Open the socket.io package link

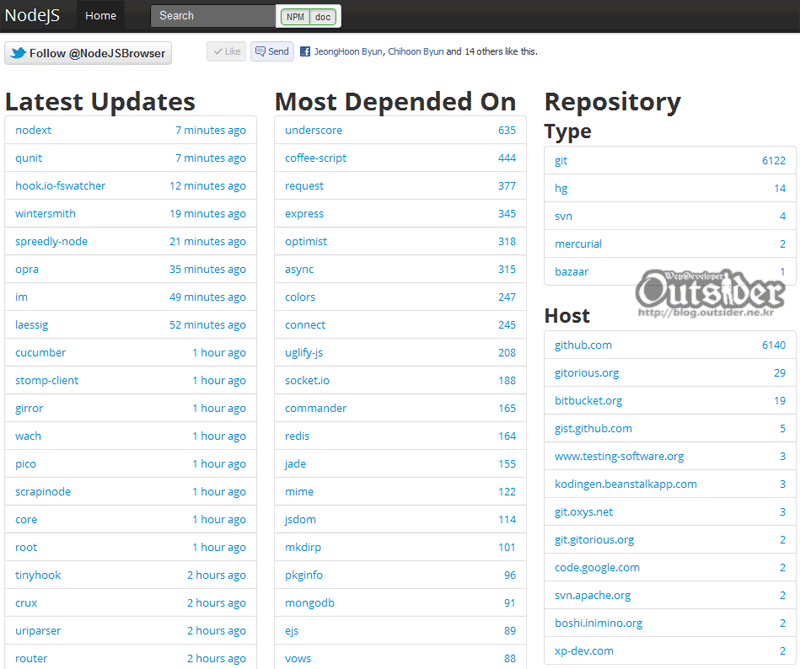coord(307,381)
